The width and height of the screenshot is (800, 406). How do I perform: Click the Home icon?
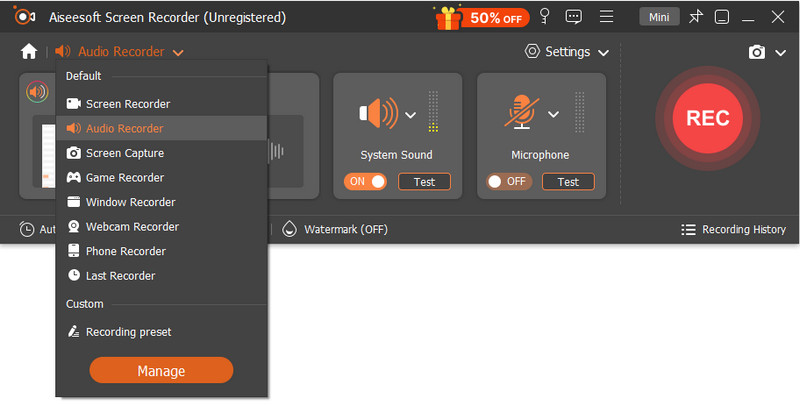tap(29, 52)
